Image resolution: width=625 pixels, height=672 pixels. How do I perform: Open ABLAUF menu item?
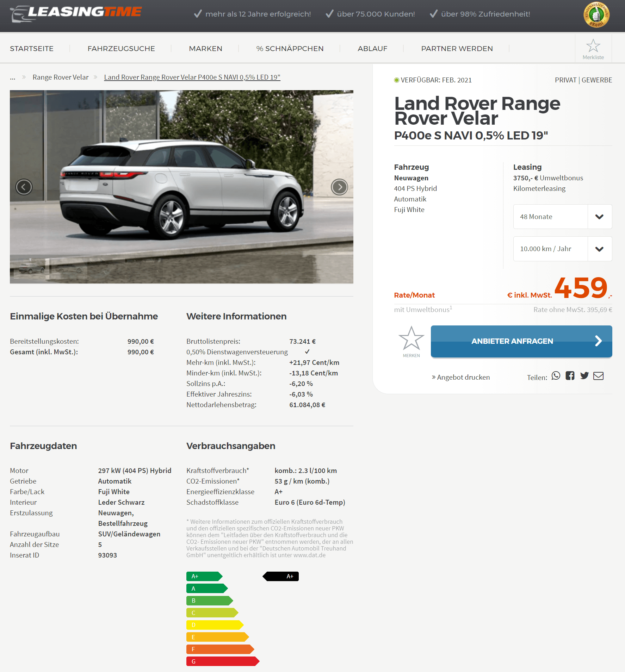372,49
